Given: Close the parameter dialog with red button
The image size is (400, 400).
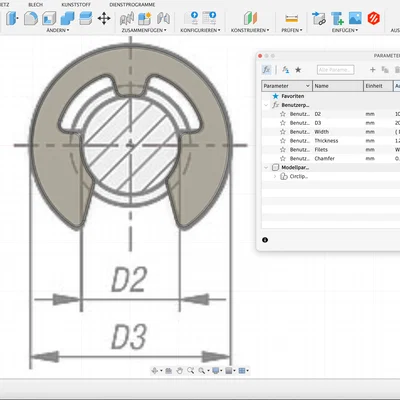Looking at the screenshot, I should tap(260, 56).
